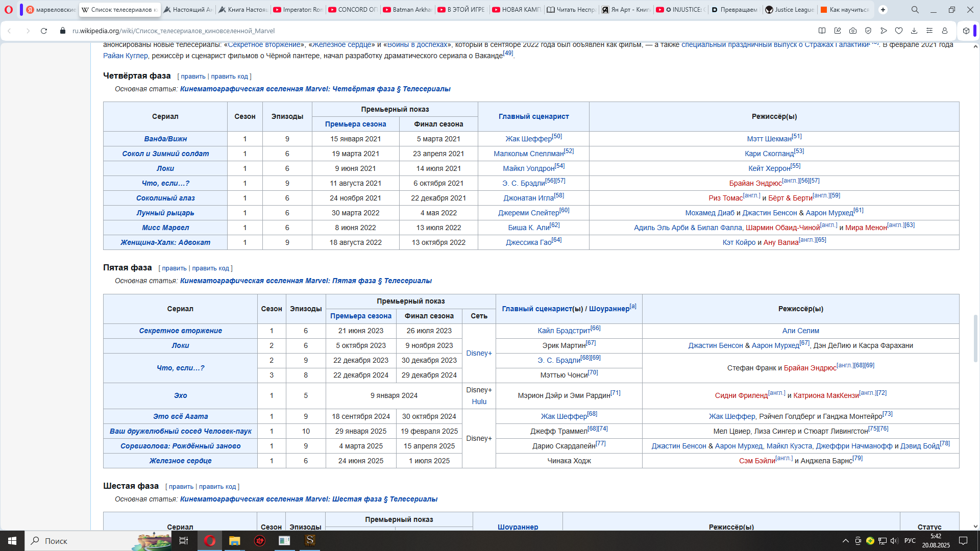
Task: Switch to the Justice League tab
Action: click(x=789, y=10)
